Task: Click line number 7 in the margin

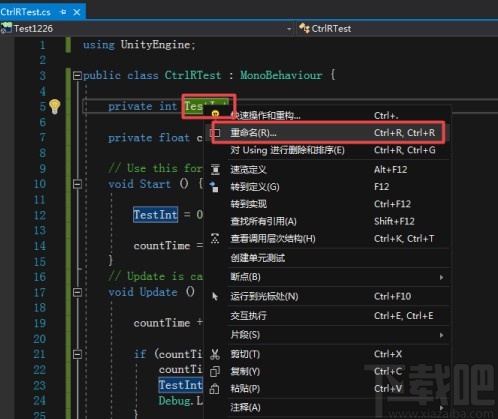Action: [42, 137]
